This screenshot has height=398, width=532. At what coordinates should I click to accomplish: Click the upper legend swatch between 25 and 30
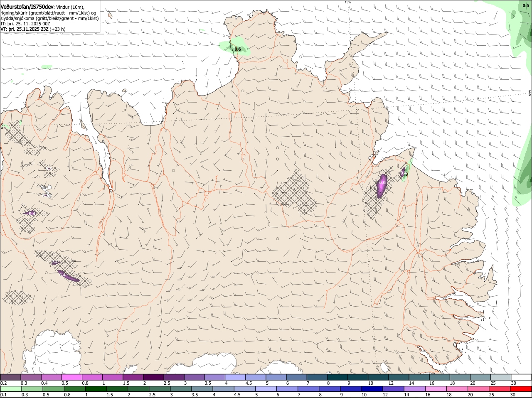[500, 377]
